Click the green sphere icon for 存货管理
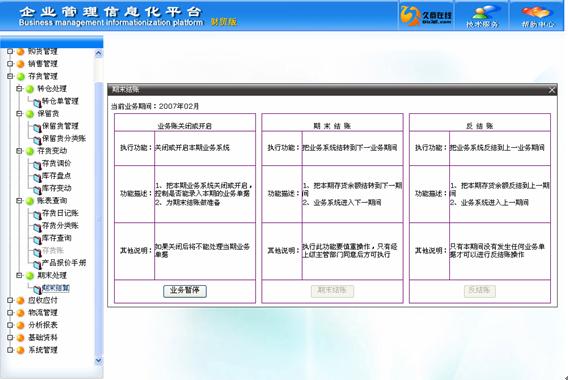This screenshot has height=380, width=568. (21, 76)
